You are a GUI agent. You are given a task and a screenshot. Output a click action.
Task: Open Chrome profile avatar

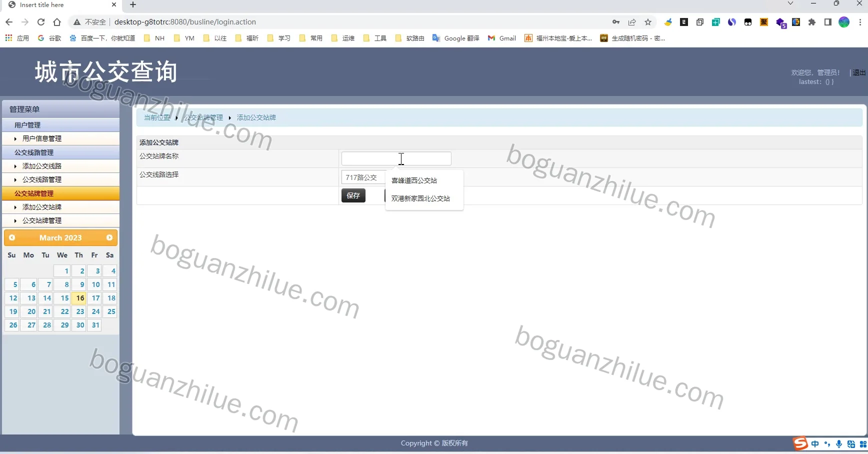click(x=844, y=22)
